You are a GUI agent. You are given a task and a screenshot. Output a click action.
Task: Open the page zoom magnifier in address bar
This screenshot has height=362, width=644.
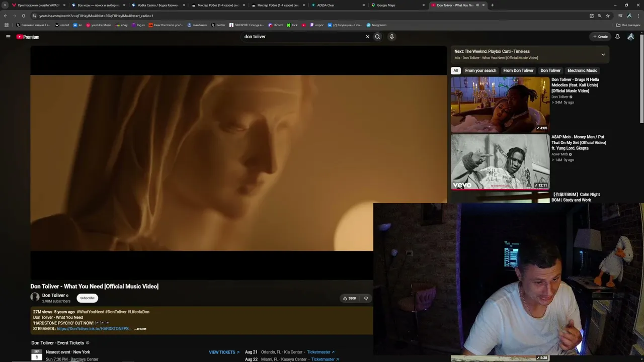(x=599, y=16)
